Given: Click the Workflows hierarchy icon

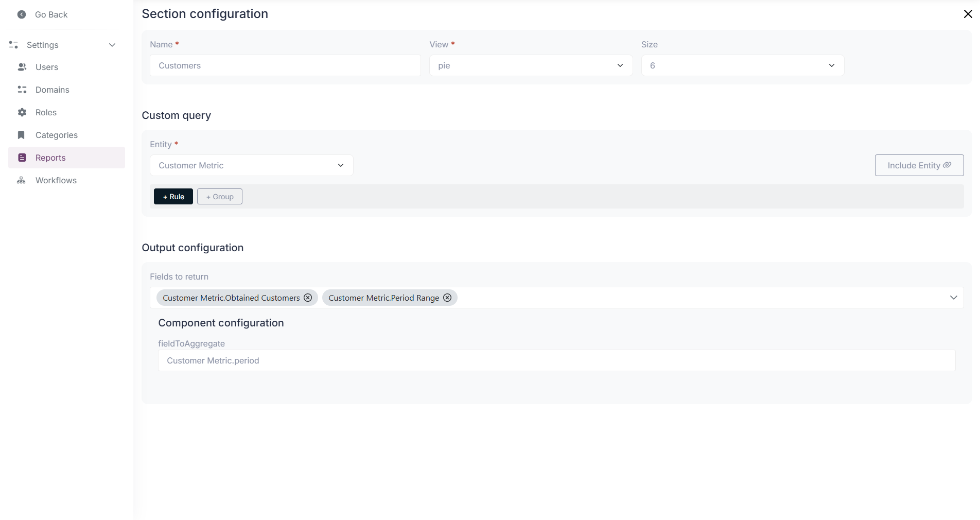Looking at the screenshot, I should tap(21, 180).
